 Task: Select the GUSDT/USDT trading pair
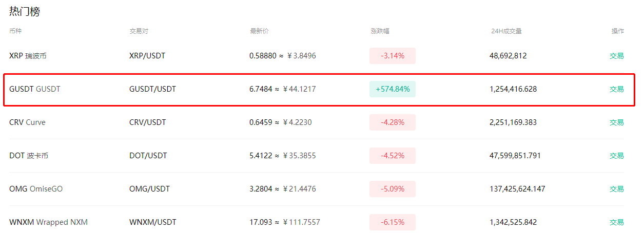point(152,89)
